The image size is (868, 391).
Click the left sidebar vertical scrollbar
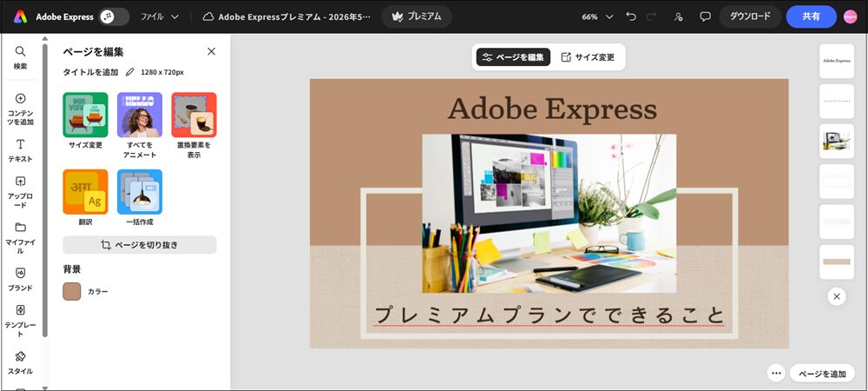pos(45,189)
